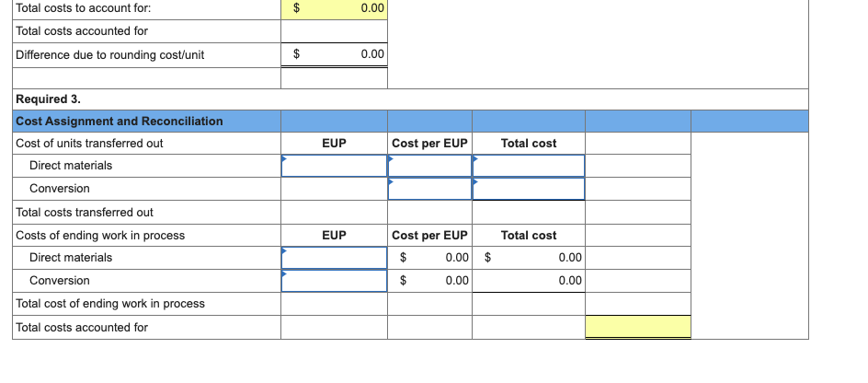868x383 pixels.
Task: Click 'Total cost' header in transferred out row
Action: 529,143
